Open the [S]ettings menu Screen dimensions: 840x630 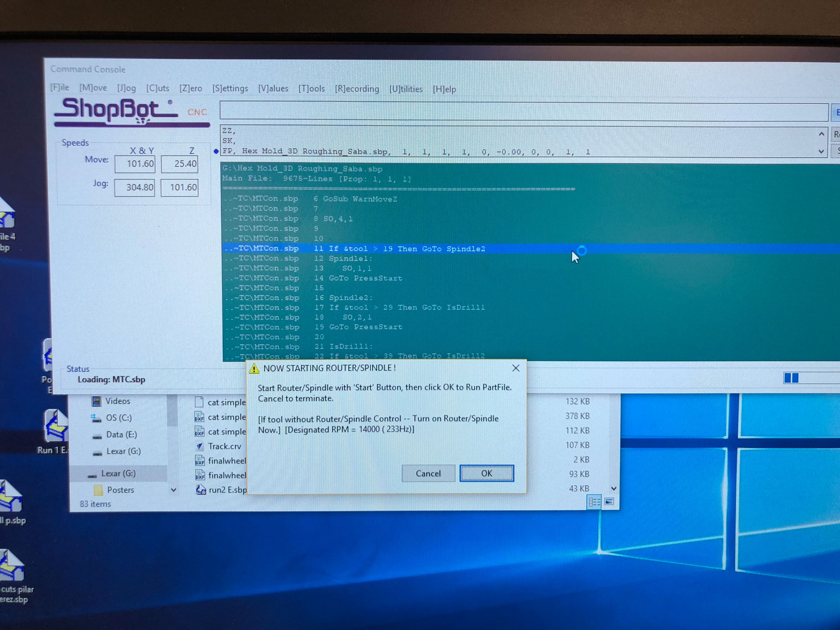pyautogui.click(x=230, y=88)
